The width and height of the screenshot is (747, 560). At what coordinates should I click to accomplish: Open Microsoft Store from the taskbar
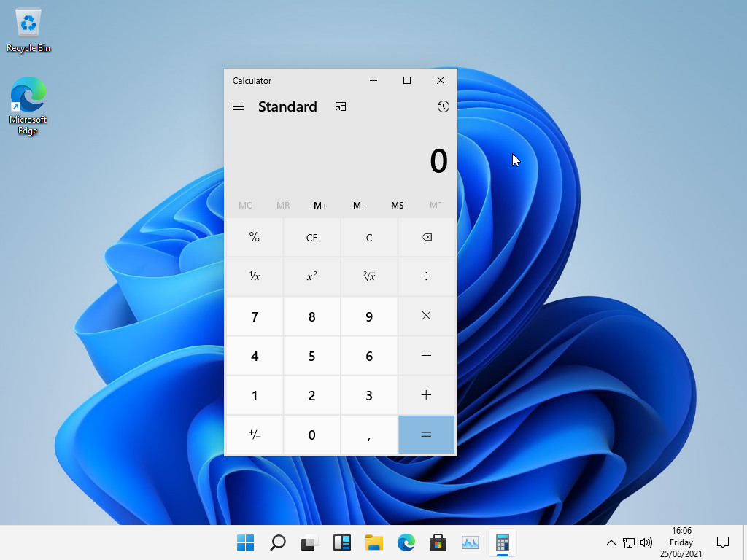(x=438, y=542)
